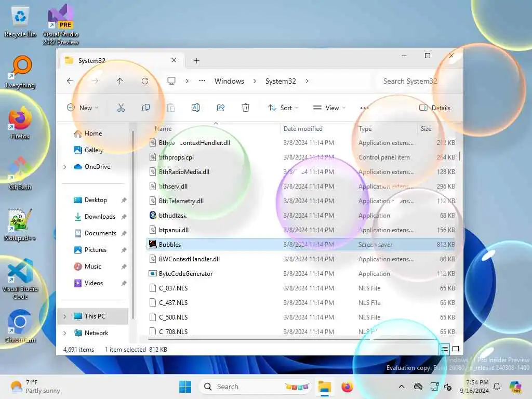
Task: Refresh the System32 folder view
Action: point(145,81)
